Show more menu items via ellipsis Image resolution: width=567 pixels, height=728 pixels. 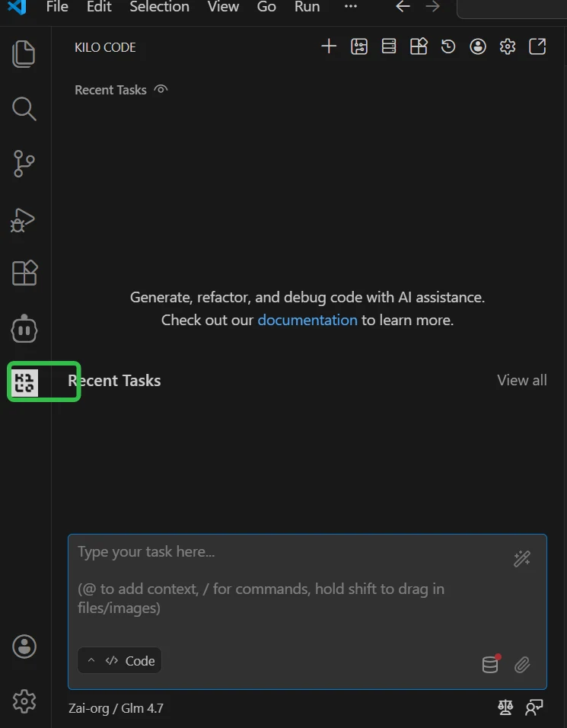click(351, 7)
